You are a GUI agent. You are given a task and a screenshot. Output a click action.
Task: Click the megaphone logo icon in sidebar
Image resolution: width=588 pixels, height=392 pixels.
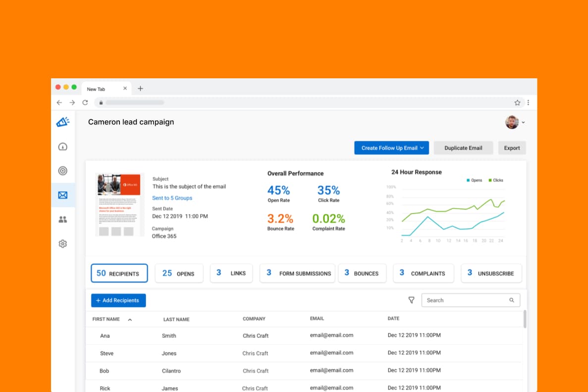click(x=63, y=122)
